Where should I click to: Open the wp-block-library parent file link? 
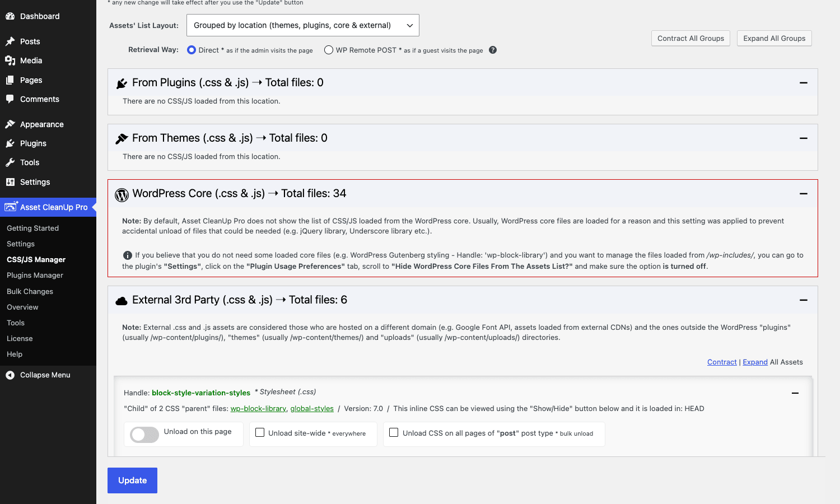[x=258, y=409]
